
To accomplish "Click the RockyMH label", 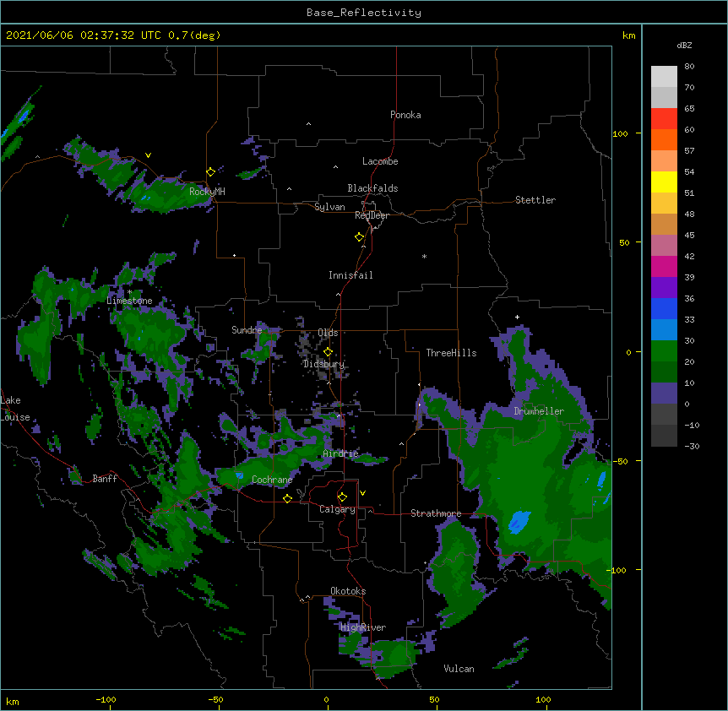I will 207,191.
